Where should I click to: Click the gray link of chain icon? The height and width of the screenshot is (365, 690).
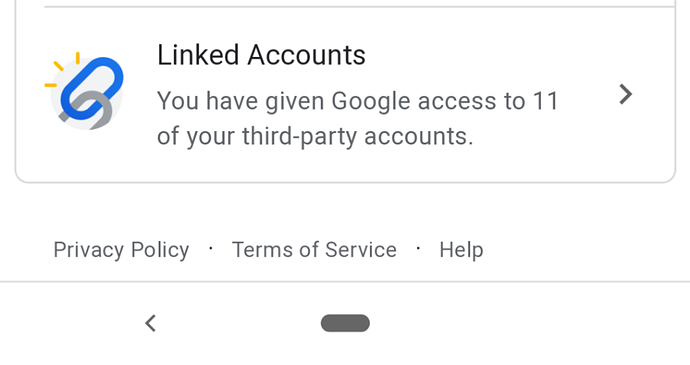pyautogui.click(x=90, y=112)
